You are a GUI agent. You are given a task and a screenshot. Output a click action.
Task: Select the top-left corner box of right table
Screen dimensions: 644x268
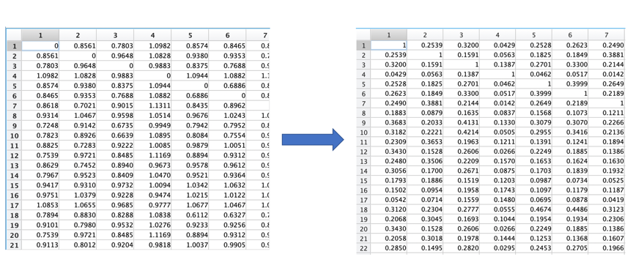(x=363, y=35)
